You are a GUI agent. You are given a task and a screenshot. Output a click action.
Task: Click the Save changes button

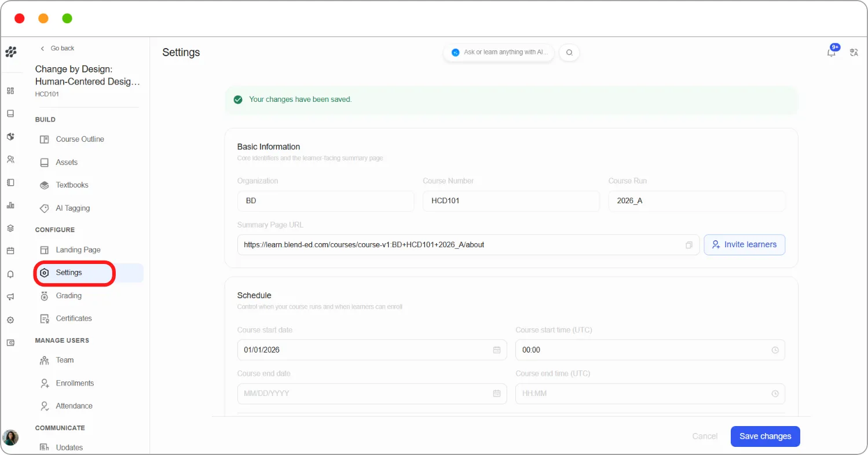(765, 436)
